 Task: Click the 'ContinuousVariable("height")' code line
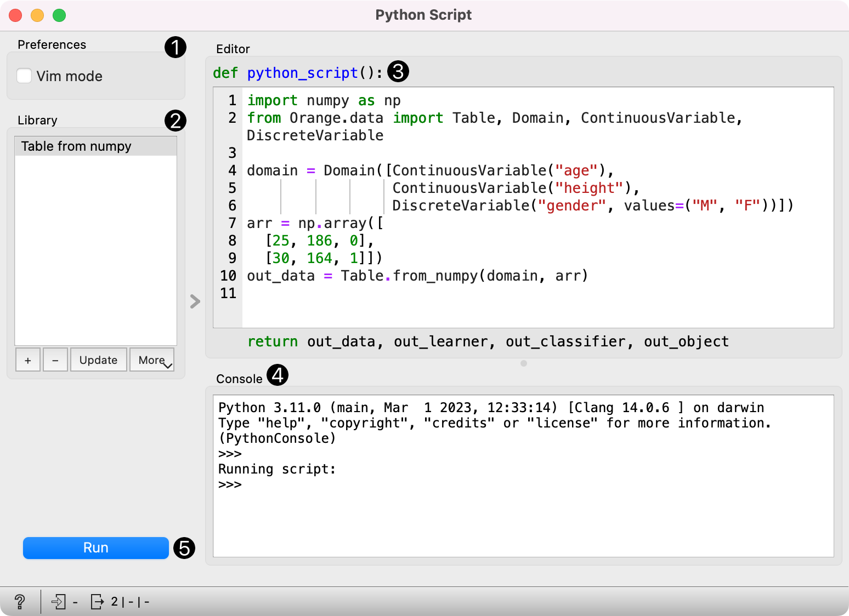pyautogui.click(x=516, y=189)
